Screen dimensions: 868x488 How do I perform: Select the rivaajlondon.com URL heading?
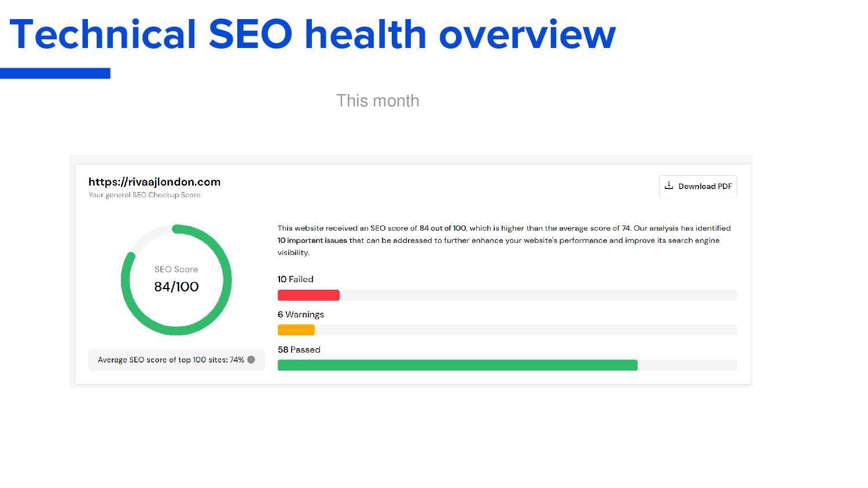tap(155, 182)
